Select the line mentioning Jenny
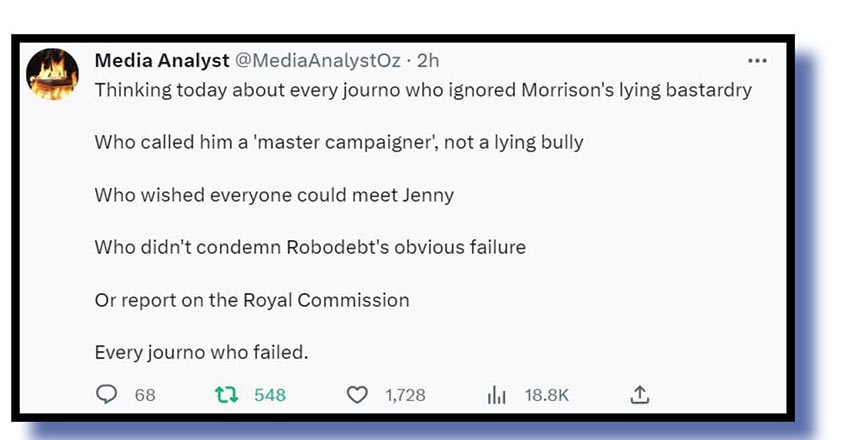The image size is (850, 440). coord(274,195)
